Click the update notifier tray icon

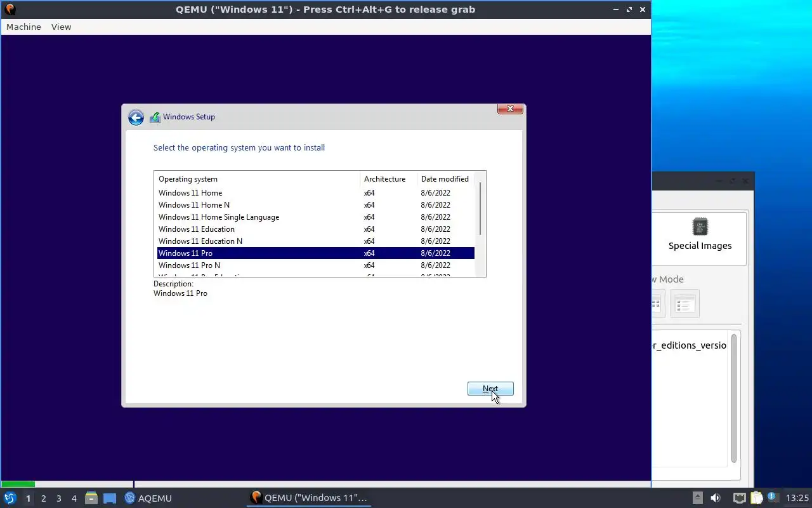click(773, 497)
